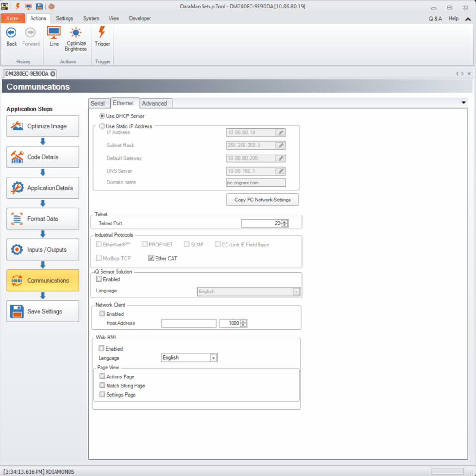
Task: Open the Optimize Image step
Action: click(43, 126)
